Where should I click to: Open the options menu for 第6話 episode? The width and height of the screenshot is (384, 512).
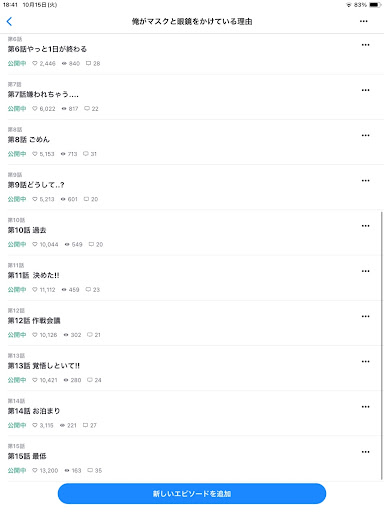click(365, 45)
